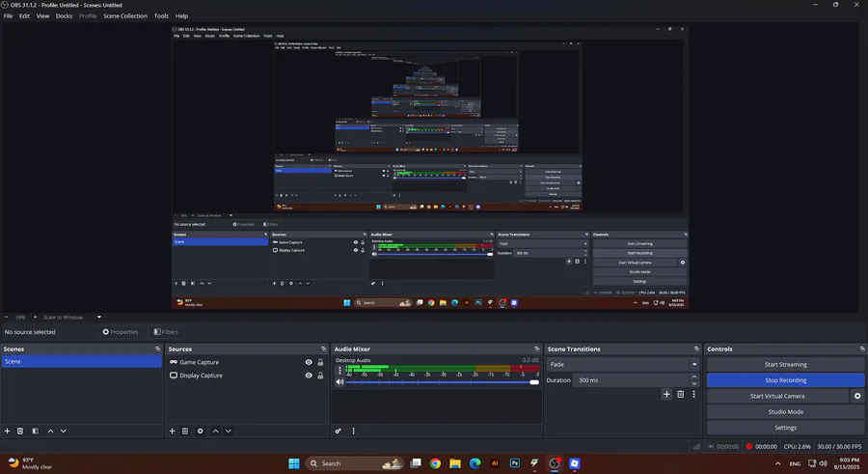Move source down arrow in Sources dock
868x474 pixels.
pos(228,431)
